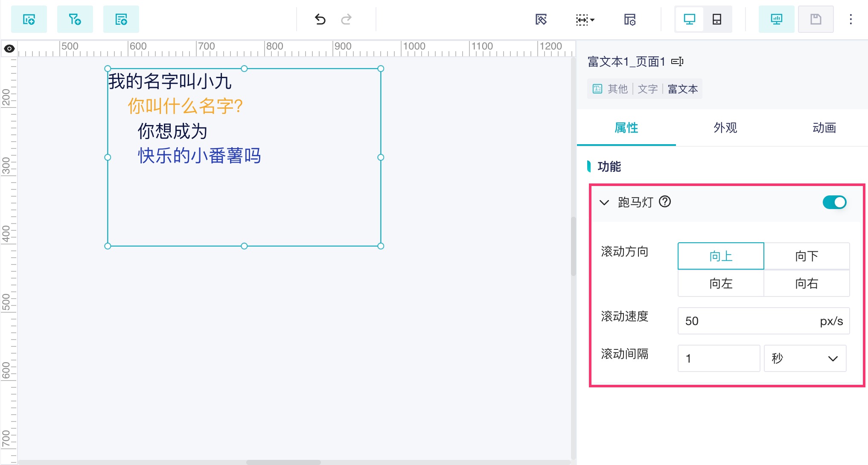This screenshot has height=465, width=868.
Task: Collapse the 跑马灯 section chevron
Action: 604,202
